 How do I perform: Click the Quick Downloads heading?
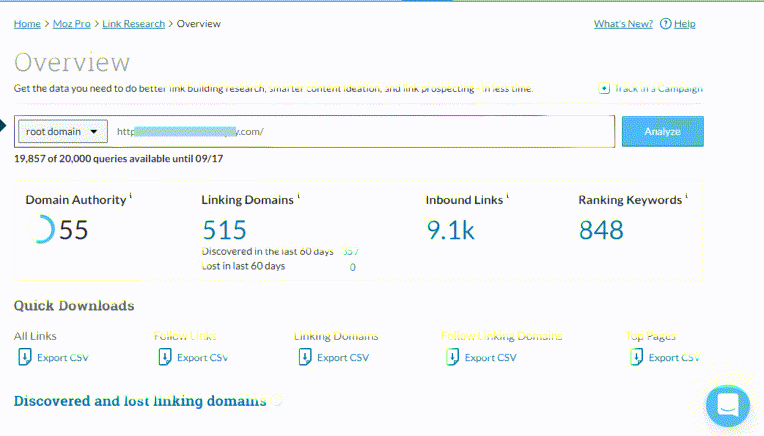(74, 306)
